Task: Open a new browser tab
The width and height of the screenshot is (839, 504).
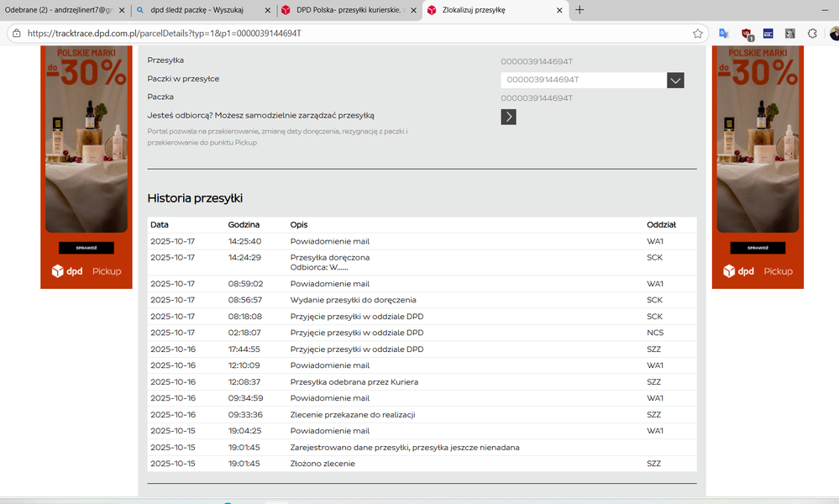Action: point(579,10)
